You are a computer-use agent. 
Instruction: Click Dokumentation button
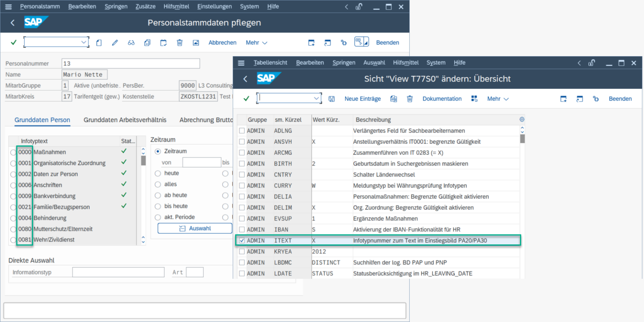point(442,99)
